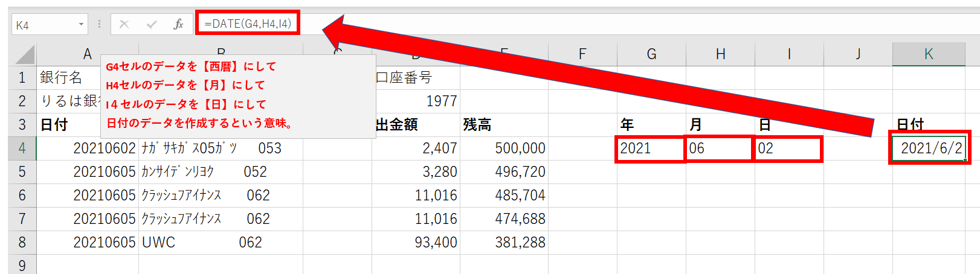Select column G header
Screen dimensions: 980x274
coord(651,54)
